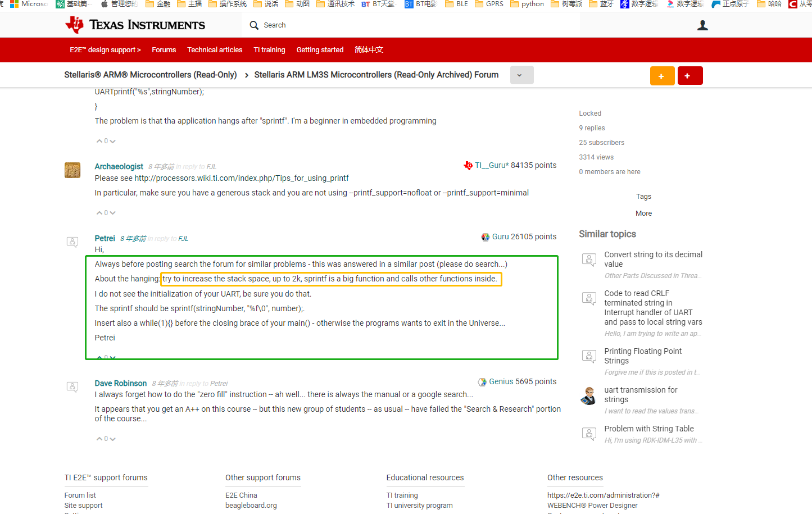Open the BLE bookmark folder
812x514 pixels.
pos(456,4)
